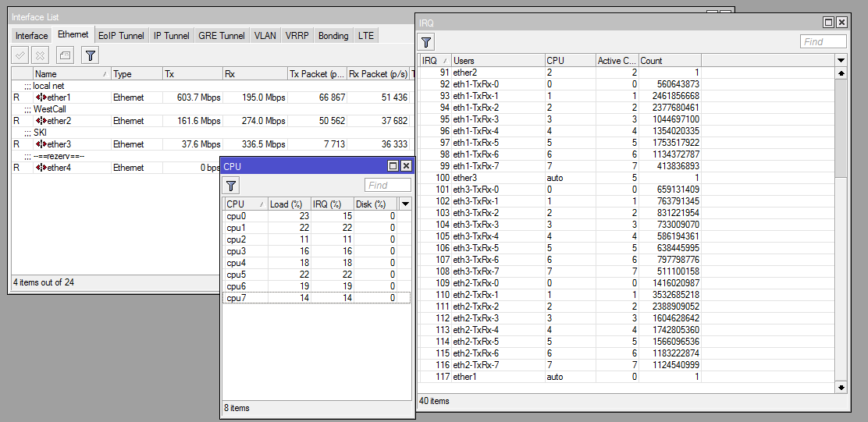The image size is (868, 422).
Task: Switch to the EoIP Tunnel tab
Action: [121, 36]
